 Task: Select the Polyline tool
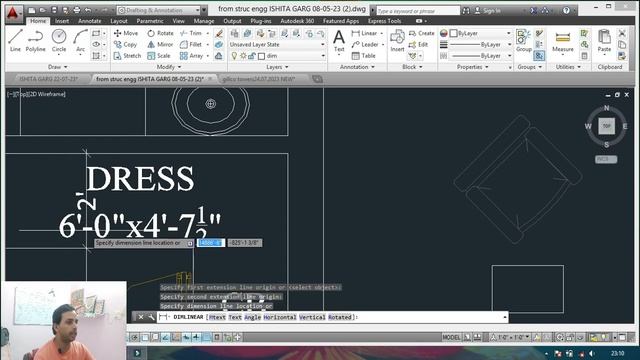click(x=36, y=41)
